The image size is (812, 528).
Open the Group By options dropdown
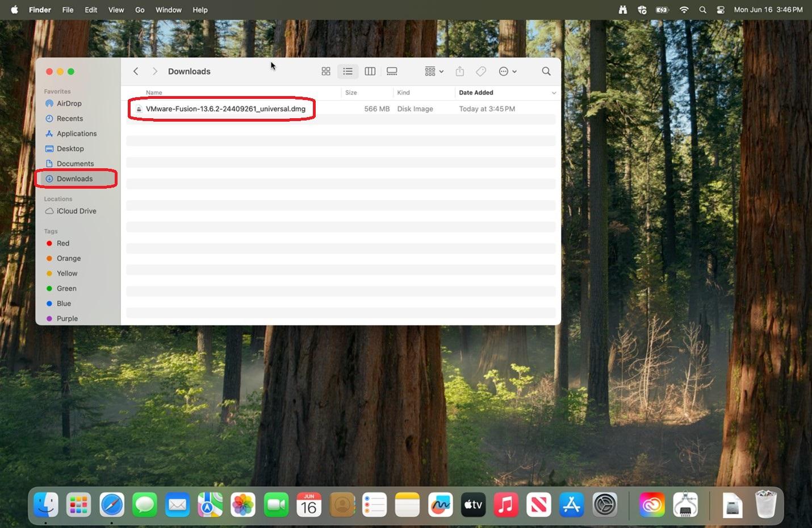(x=434, y=71)
